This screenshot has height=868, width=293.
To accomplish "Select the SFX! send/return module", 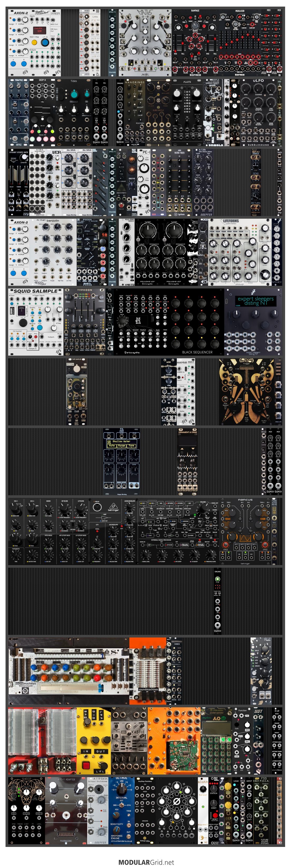I will [x=256, y=182].
